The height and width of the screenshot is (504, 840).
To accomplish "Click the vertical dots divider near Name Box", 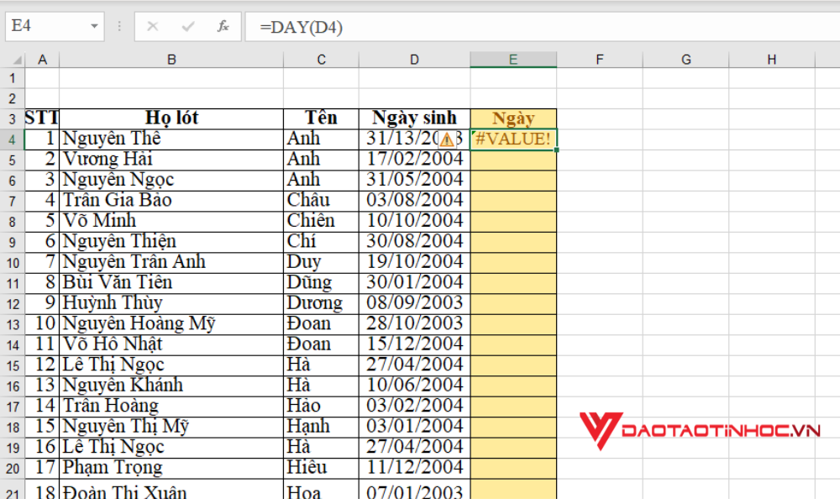I will click(x=118, y=25).
